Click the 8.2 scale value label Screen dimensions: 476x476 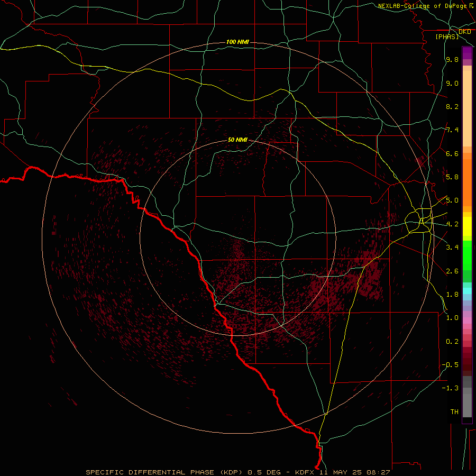[452, 106]
